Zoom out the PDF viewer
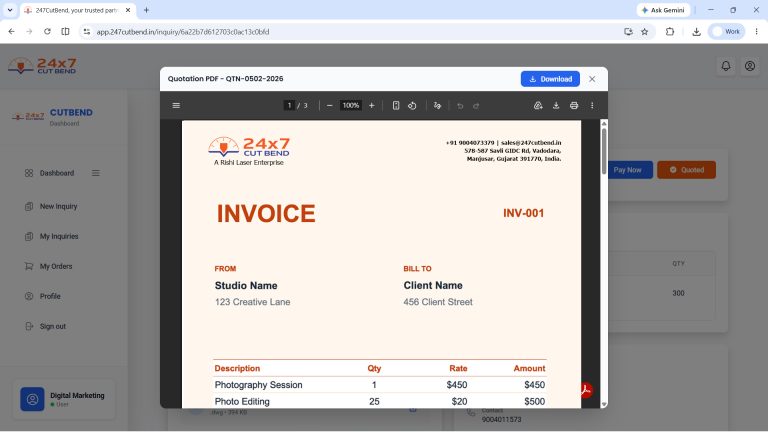Image resolution: width=768 pixels, height=432 pixels. (330, 105)
